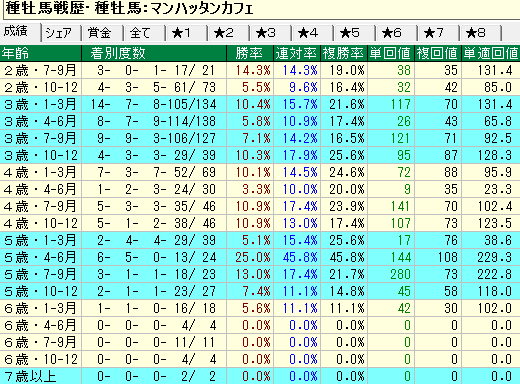Select the 7歳以上 row
The image size is (520, 384).
pyautogui.click(x=260, y=376)
